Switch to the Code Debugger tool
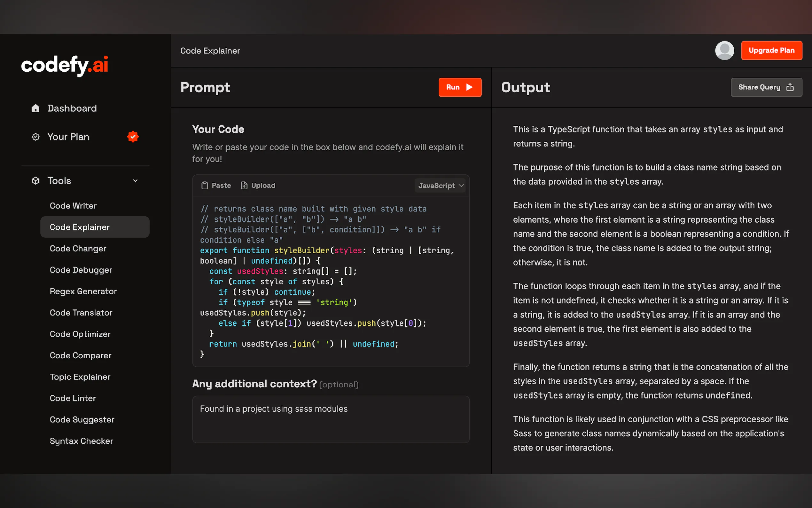This screenshot has height=508, width=812. pyautogui.click(x=81, y=270)
